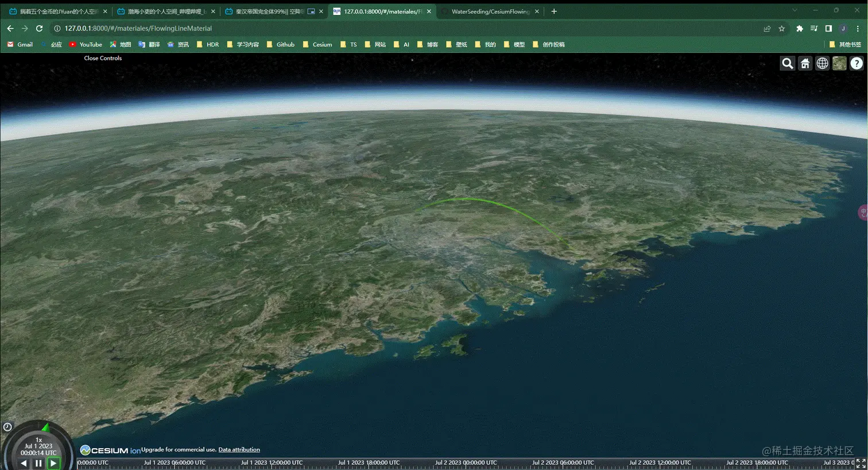Click picture-in-picture icon on 秦汉帝国 tab
868x470 pixels.
(x=311, y=11)
